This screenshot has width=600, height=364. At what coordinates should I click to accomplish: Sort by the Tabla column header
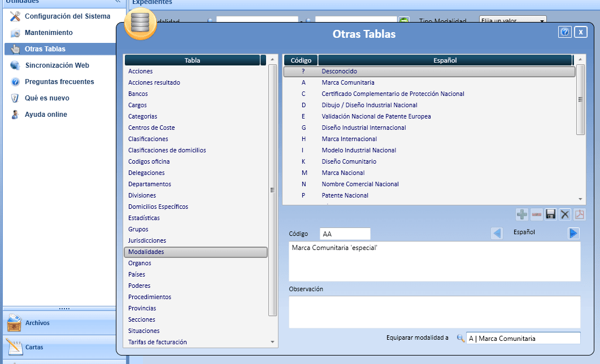pyautogui.click(x=192, y=60)
